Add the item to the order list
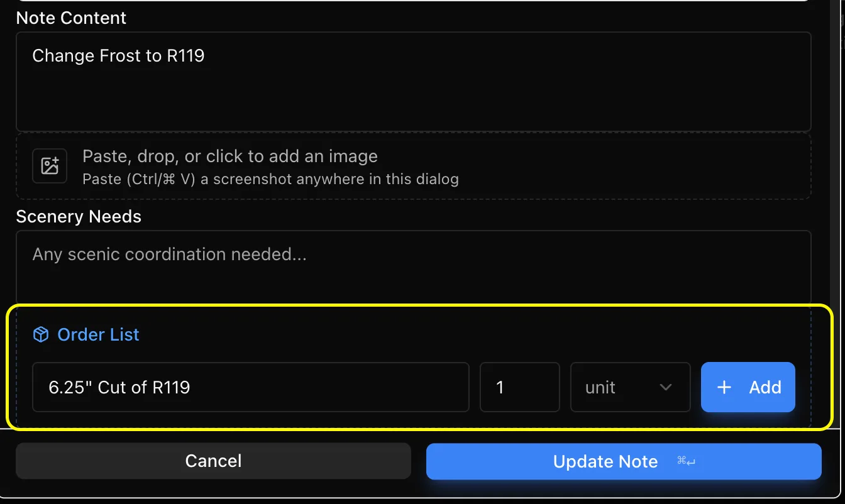 point(748,387)
